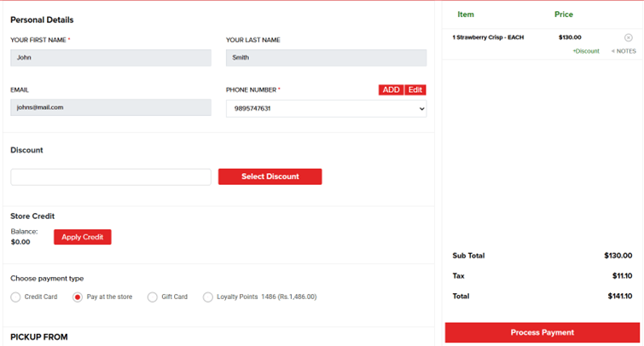Open the phone number dropdown

click(x=326, y=109)
